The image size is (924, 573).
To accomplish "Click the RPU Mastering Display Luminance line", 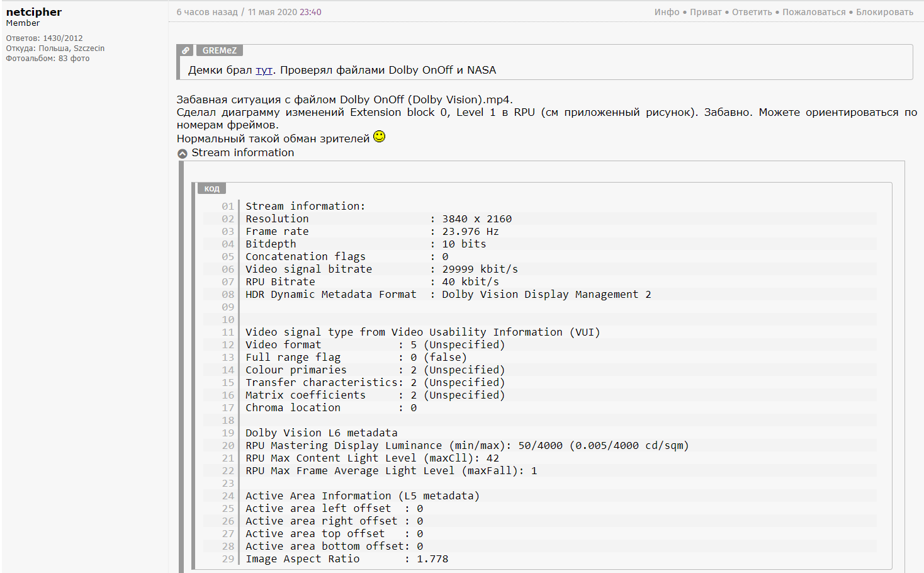I will (466, 445).
